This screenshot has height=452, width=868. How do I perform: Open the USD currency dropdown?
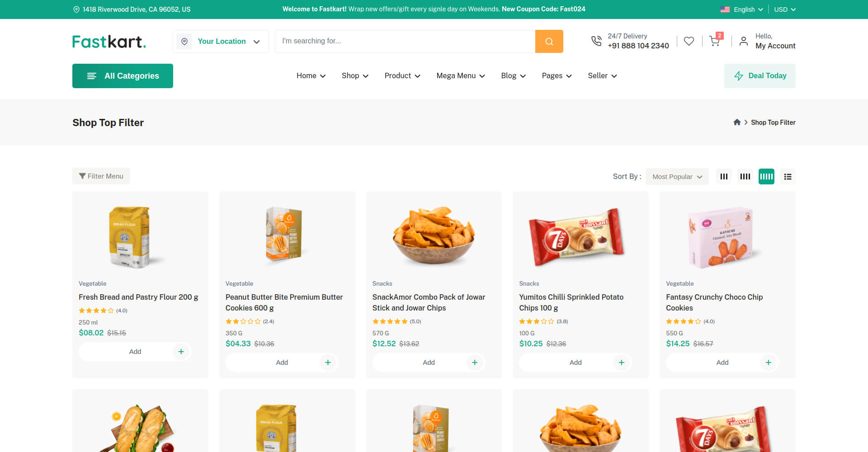784,9
